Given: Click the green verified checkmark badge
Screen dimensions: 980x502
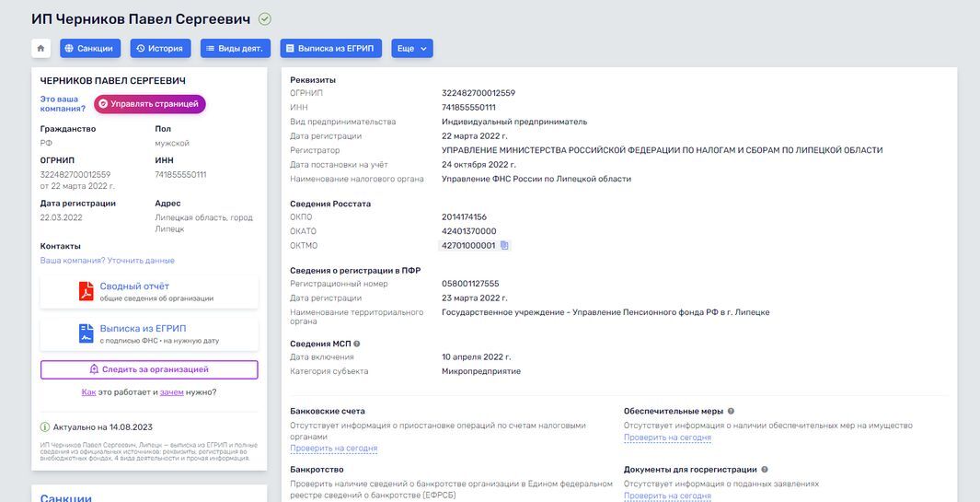Looking at the screenshot, I should (x=265, y=19).
